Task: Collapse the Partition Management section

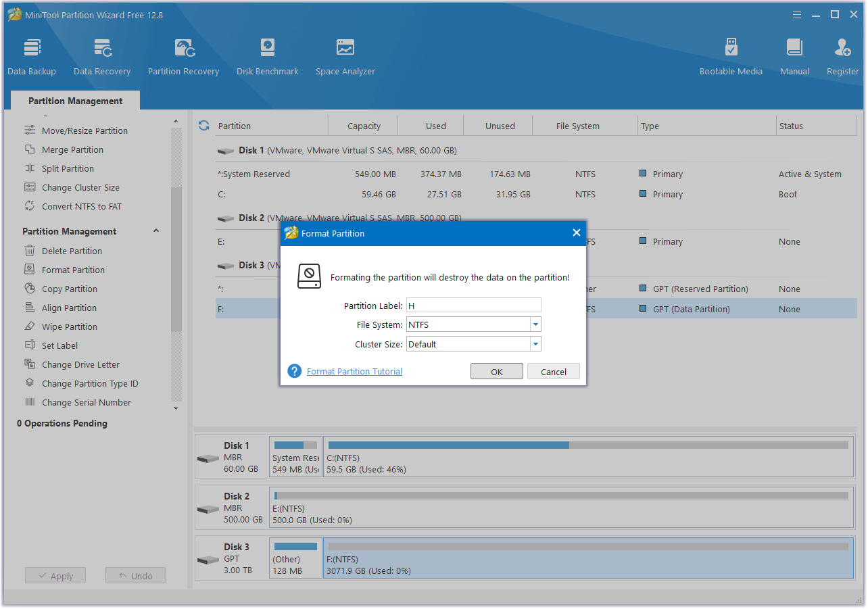Action: pyautogui.click(x=156, y=231)
